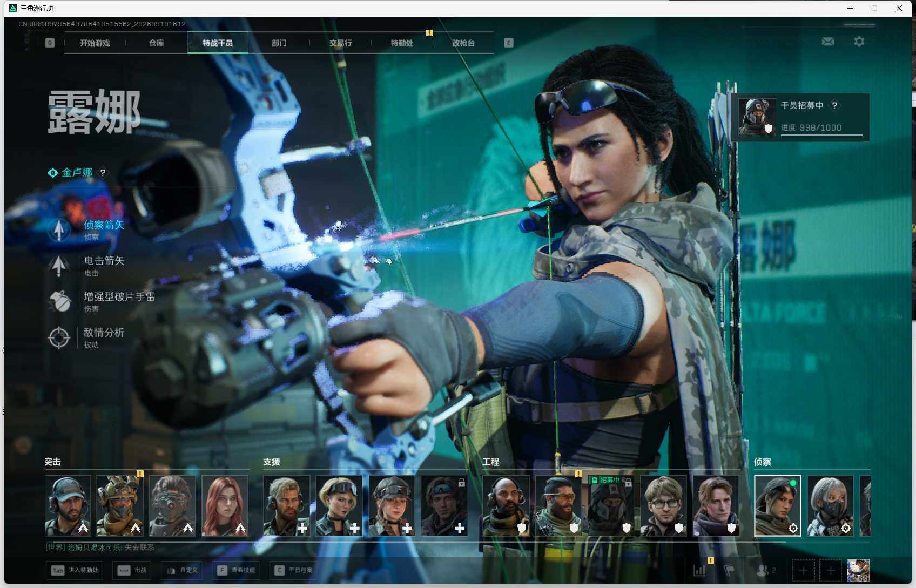This screenshot has height=588, width=916.
Task: Click the 干员招募中 recruitment progress bar
Action: pos(821,134)
